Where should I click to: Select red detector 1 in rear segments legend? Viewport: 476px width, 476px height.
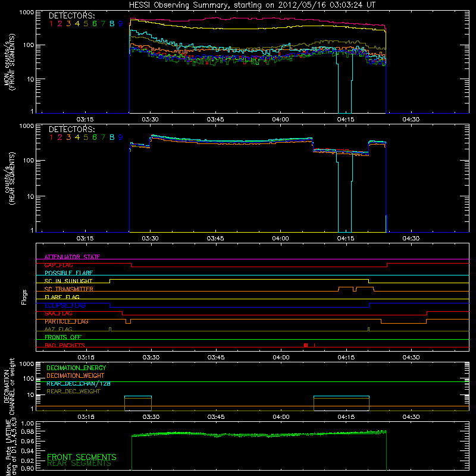[51, 137]
